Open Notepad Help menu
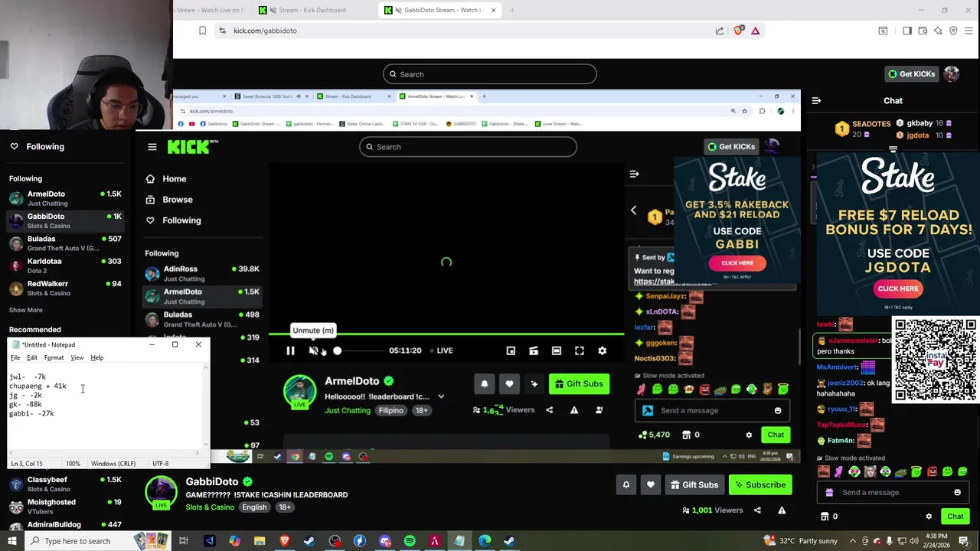 (96, 357)
